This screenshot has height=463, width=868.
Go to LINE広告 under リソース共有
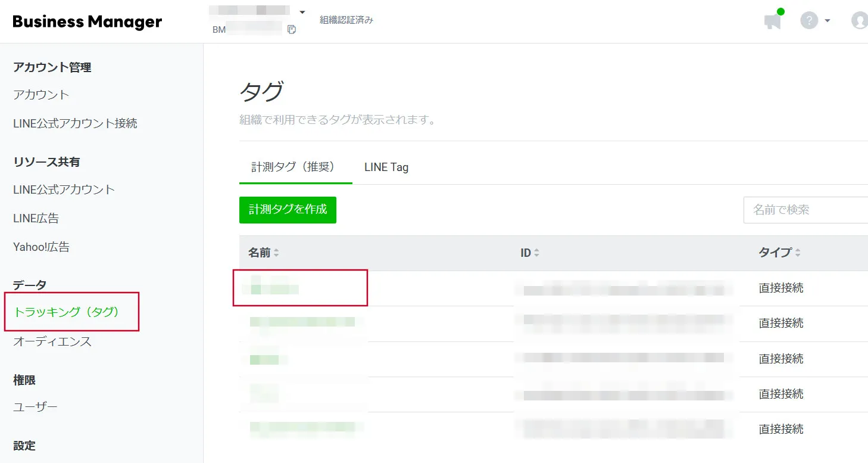36,218
